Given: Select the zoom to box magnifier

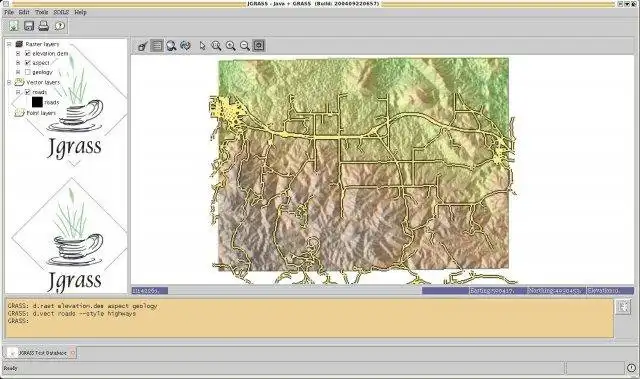Looking at the screenshot, I should [x=216, y=46].
